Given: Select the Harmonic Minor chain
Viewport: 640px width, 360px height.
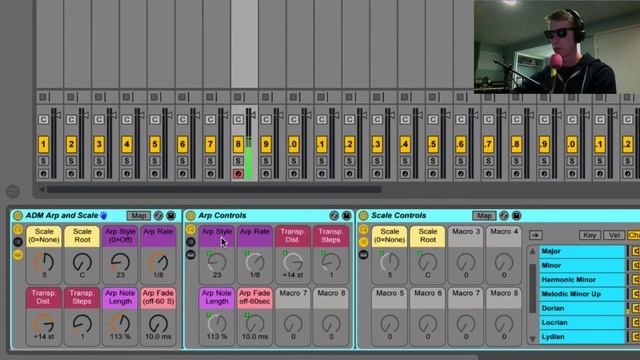Looking at the screenshot, I should [582, 280].
